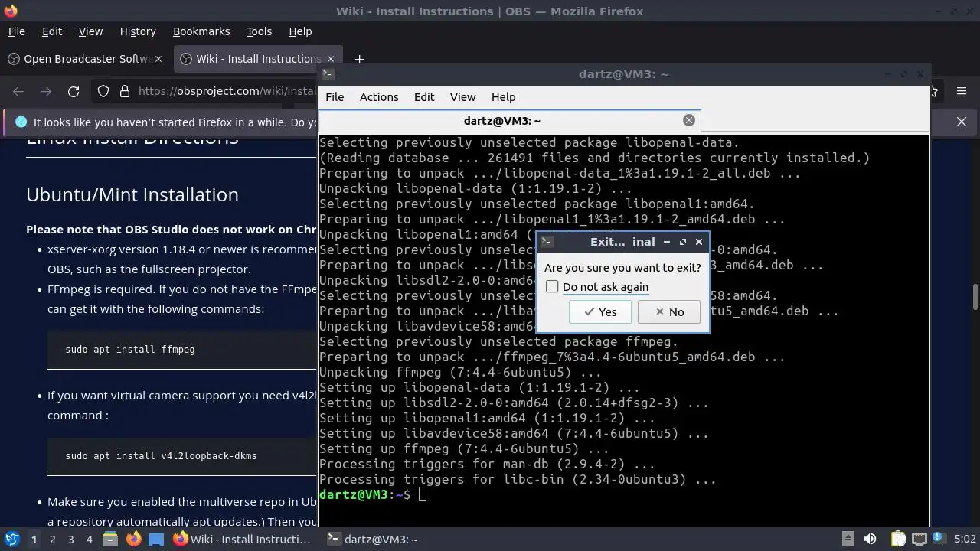Dismiss the Firefox notification bar

point(962,122)
